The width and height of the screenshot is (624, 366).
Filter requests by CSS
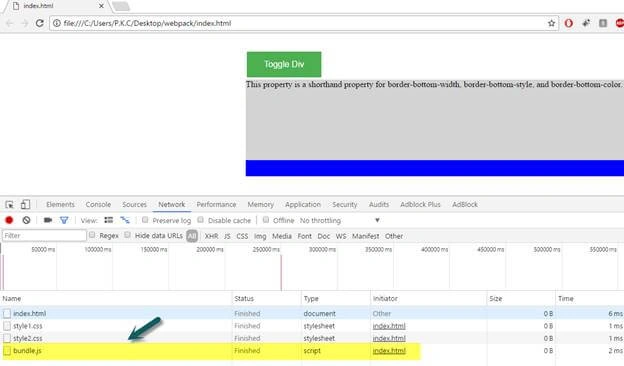tap(242, 236)
